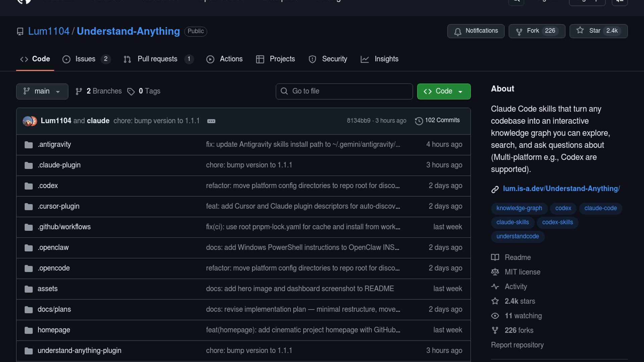
Task: Go to the Insights tab
Action: click(x=386, y=59)
